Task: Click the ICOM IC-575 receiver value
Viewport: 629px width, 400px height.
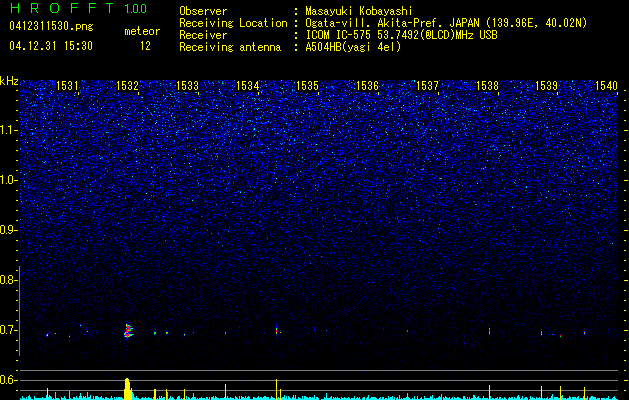Action: (401, 35)
